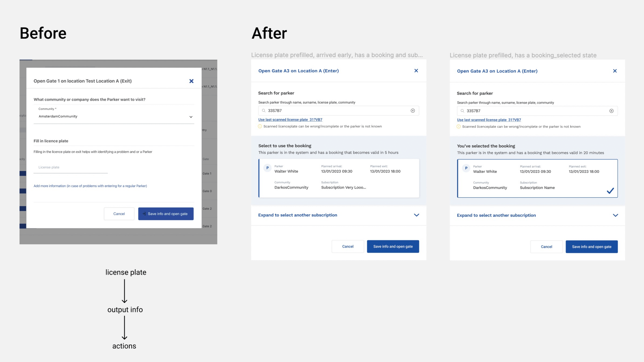Click Walter White's P avatar icon
This screenshot has width=644, height=362.
pyautogui.click(x=267, y=168)
